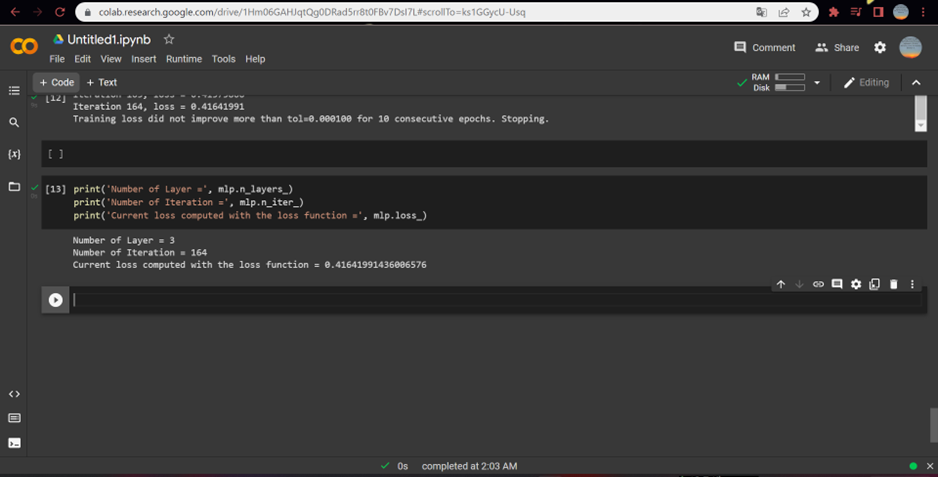The width and height of the screenshot is (938, 477).
Task: Click the output area scrollbar
Action: [x=921, y=113]
